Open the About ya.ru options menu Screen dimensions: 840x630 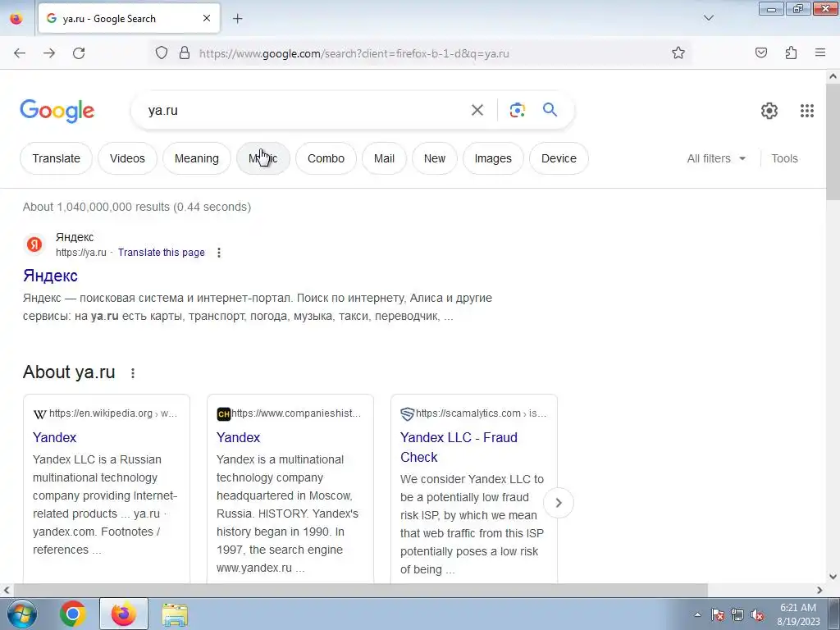pyautogui.click(x=133, y=373)
